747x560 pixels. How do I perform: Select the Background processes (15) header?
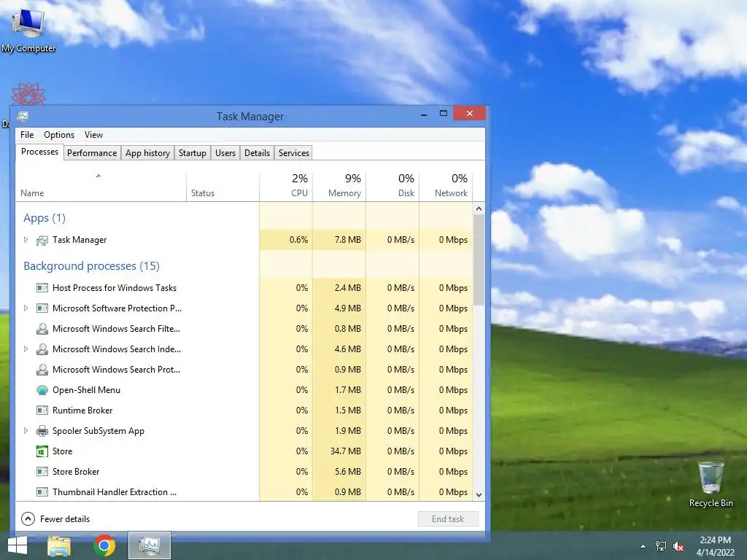click(91, 265)
